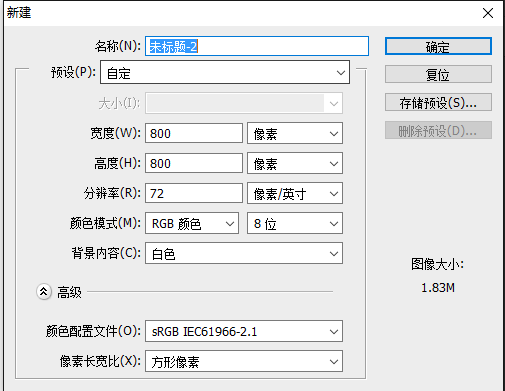
Task: Open the RGB 颜色 color mode dropdown
Action: tap(192, 223)
